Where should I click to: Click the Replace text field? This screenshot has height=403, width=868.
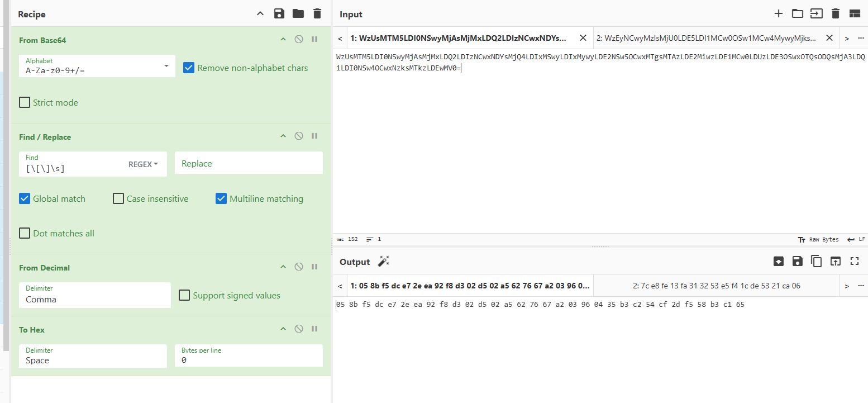pos(249,164)
